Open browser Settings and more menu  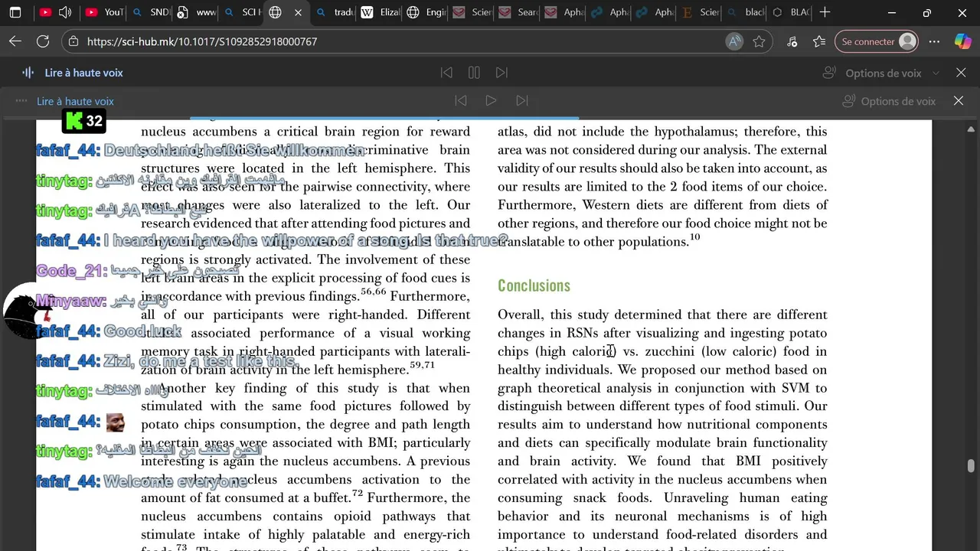pyautogui.click(x=934, y=41)
